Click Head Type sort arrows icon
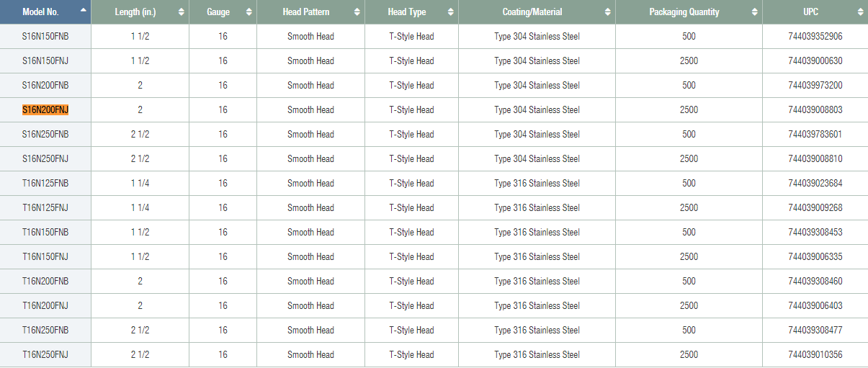The width and height of the screenshot is (868, 368). (x=450, y=12)
